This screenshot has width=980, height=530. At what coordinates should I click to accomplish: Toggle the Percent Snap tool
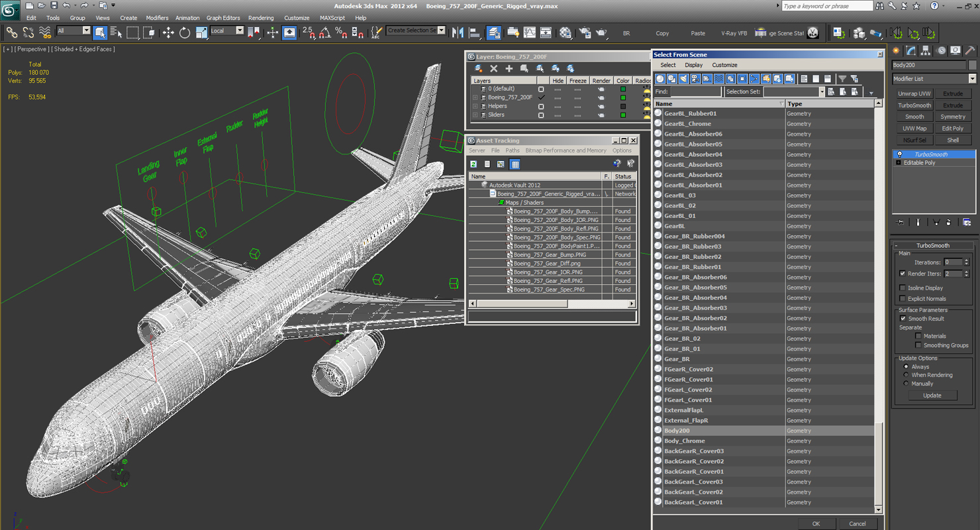click(x=341, y=32)
